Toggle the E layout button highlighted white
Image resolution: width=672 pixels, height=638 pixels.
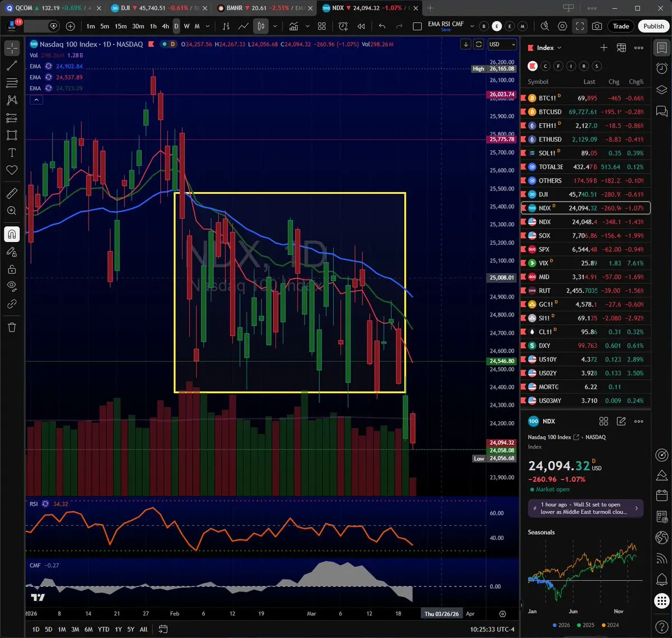pos(497,26)
